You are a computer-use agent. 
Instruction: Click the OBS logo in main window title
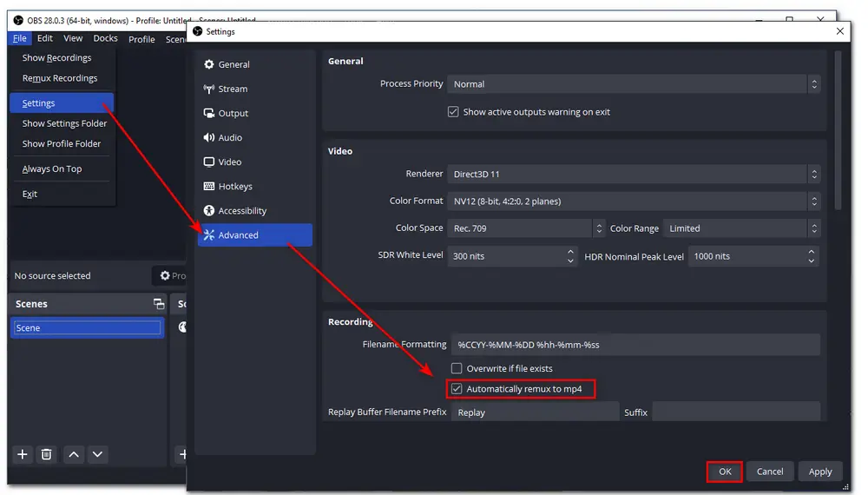[18, 21]
